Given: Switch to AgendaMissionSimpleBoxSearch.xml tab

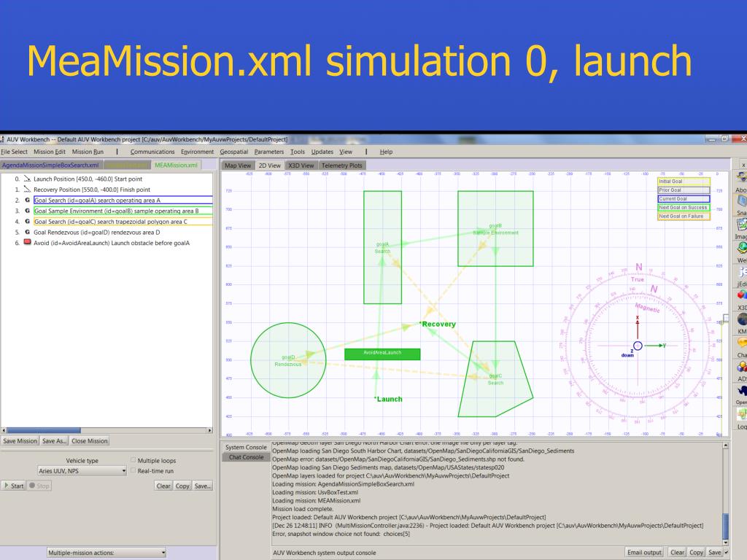Looking at the screenshot, I should (50, 165).
